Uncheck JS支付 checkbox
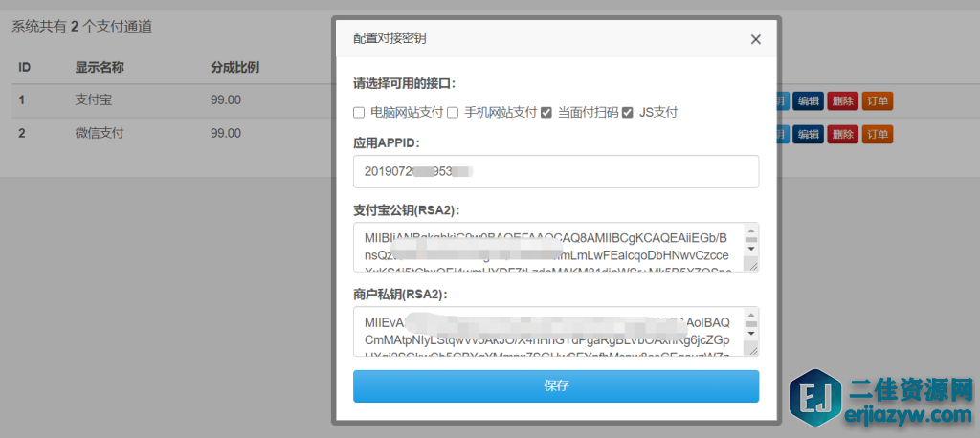Image resolution: width=980 pixels, height=438 pixels. tap(628, 113)
